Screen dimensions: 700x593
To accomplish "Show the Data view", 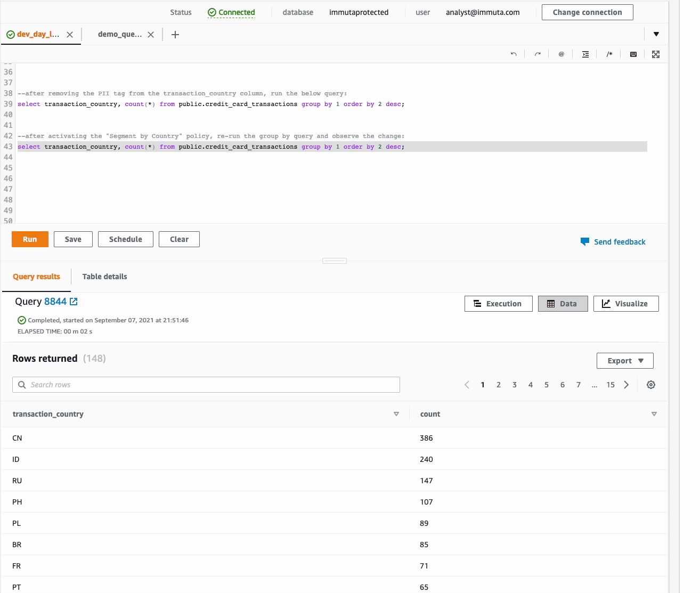I will [563, 304].
